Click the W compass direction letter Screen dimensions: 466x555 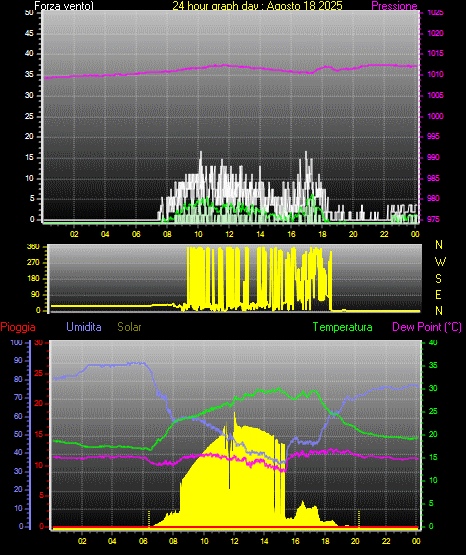point(440,262)
